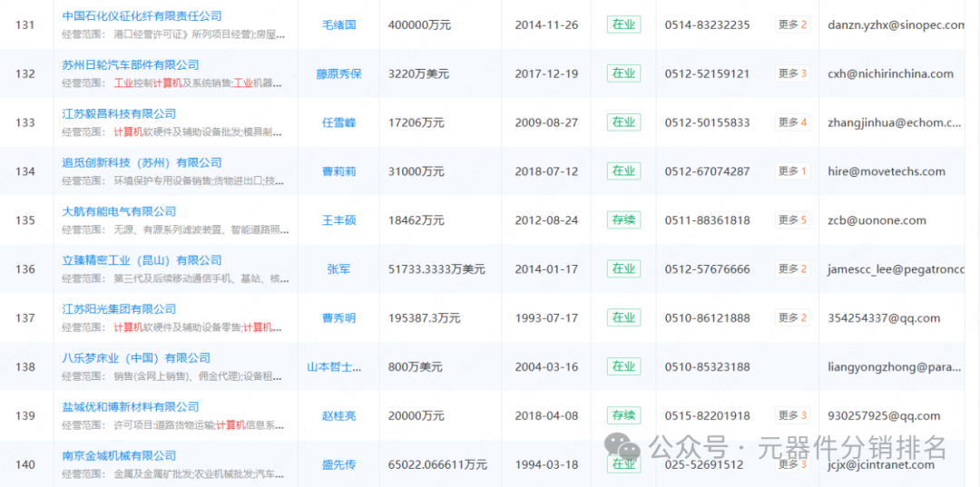Expand 更多 3 phones for row 140
Screen dimensions: 980x487
(x=792, y=464)
